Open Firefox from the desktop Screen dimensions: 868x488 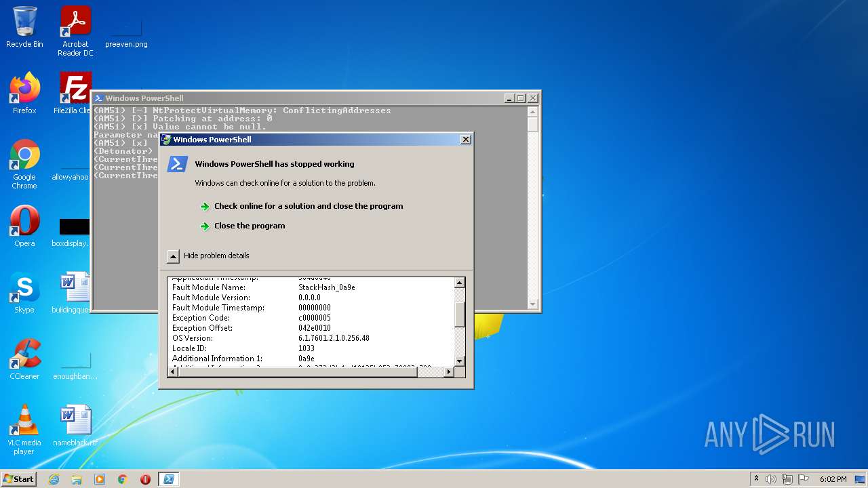(x=24, y=94)
